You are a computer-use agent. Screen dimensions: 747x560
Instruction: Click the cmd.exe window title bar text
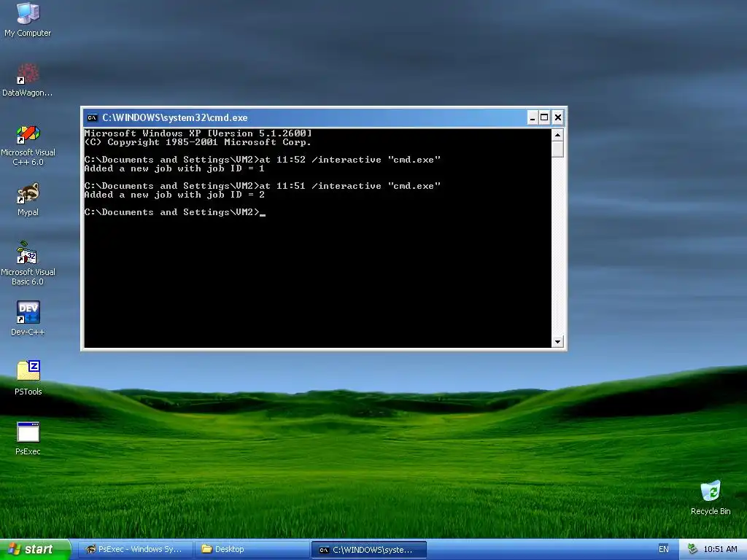point(175,117)
